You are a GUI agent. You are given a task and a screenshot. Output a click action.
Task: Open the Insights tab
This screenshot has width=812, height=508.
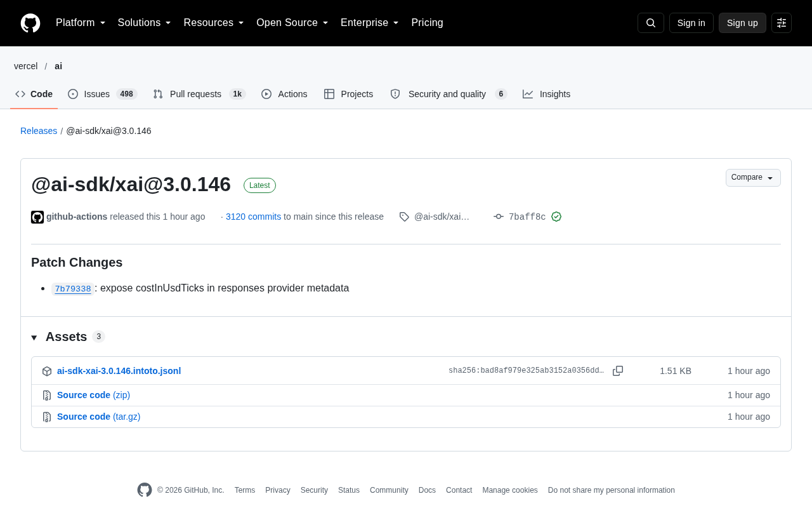[x=546, y=94]
